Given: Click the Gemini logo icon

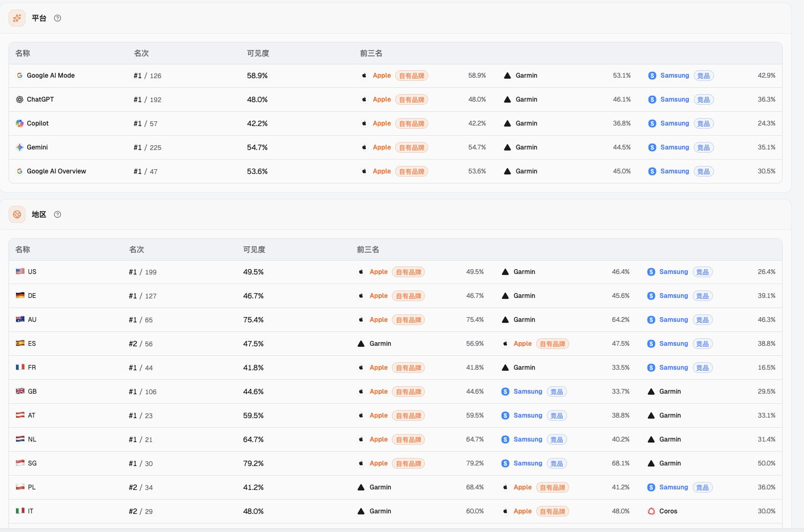Looking at the screenshot, I should (x=20, y=147).
